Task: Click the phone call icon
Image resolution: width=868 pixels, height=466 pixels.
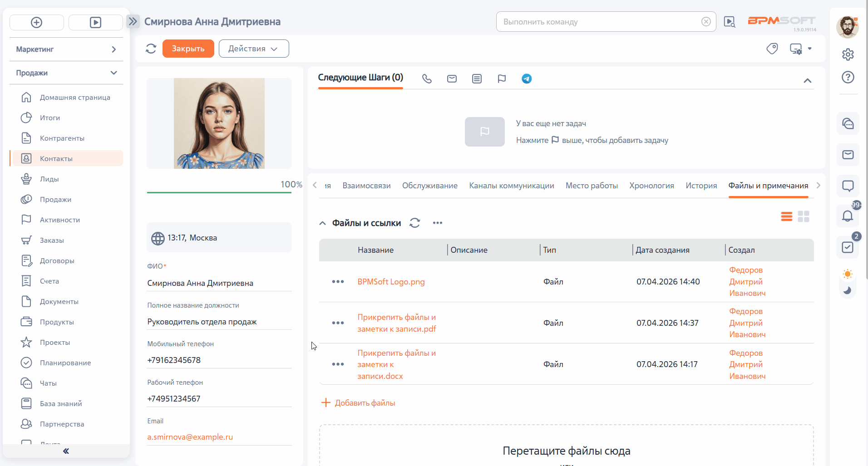Action: pyautogui.click(x=427, y=79)
